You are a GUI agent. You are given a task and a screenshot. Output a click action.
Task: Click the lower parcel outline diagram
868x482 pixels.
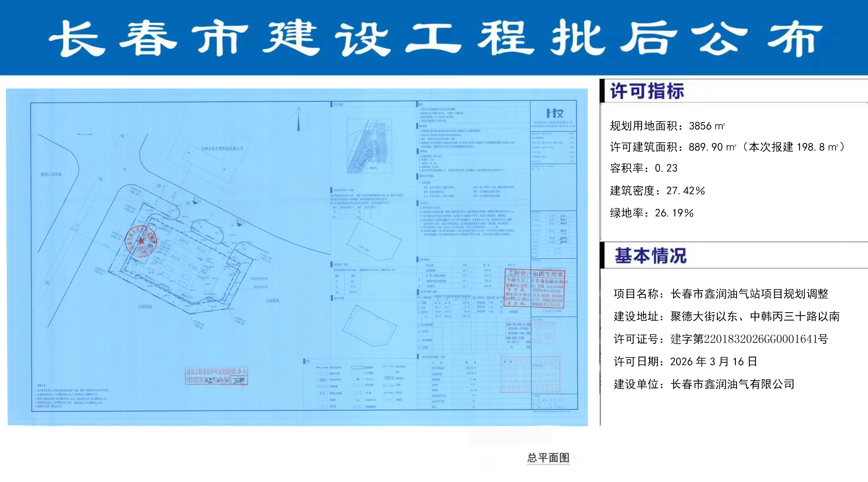point(369,326)
